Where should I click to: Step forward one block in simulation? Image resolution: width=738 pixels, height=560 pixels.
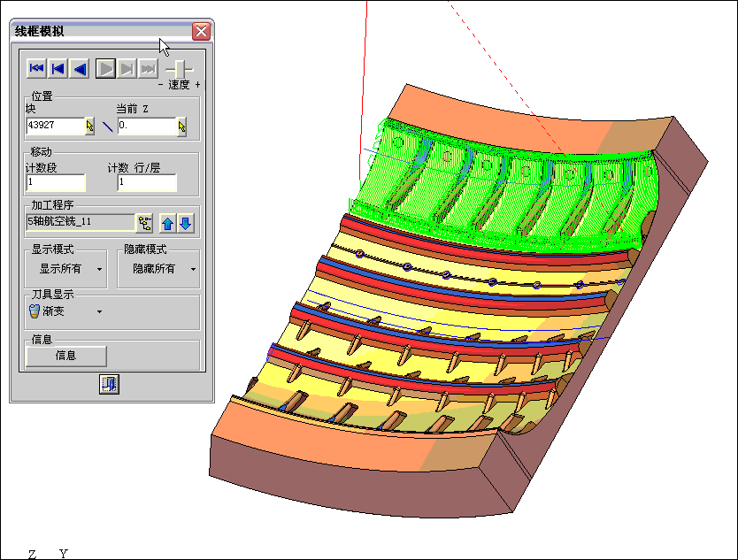127,69
